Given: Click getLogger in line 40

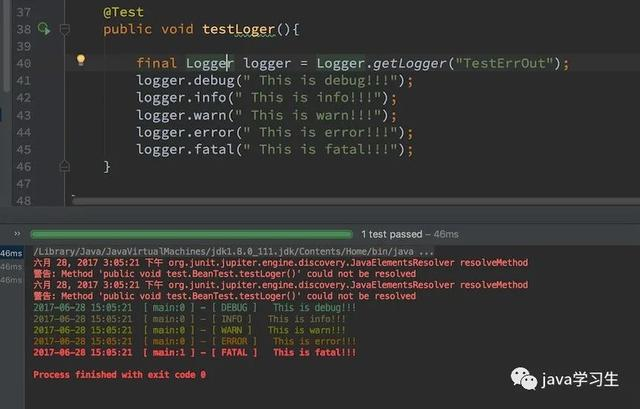Looking at the screenshot, I should [409, 64].
